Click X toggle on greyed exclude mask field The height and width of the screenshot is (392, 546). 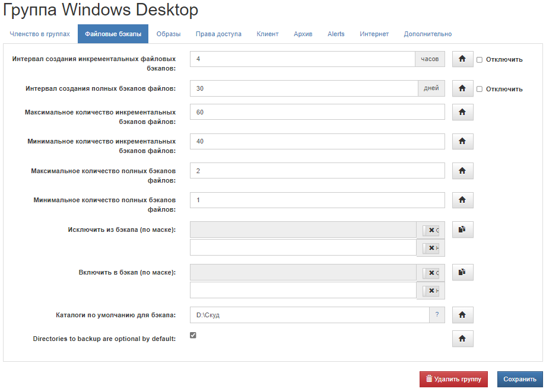click(x=431, y=230)
